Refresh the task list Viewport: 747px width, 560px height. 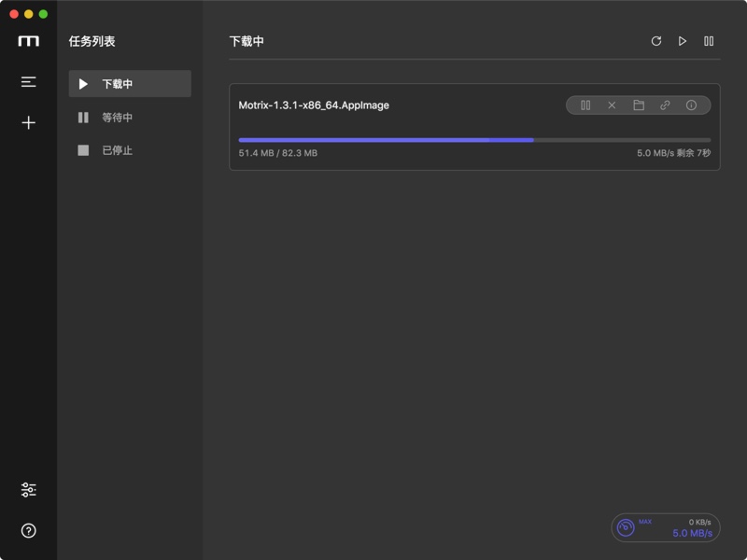coord(655,41)
